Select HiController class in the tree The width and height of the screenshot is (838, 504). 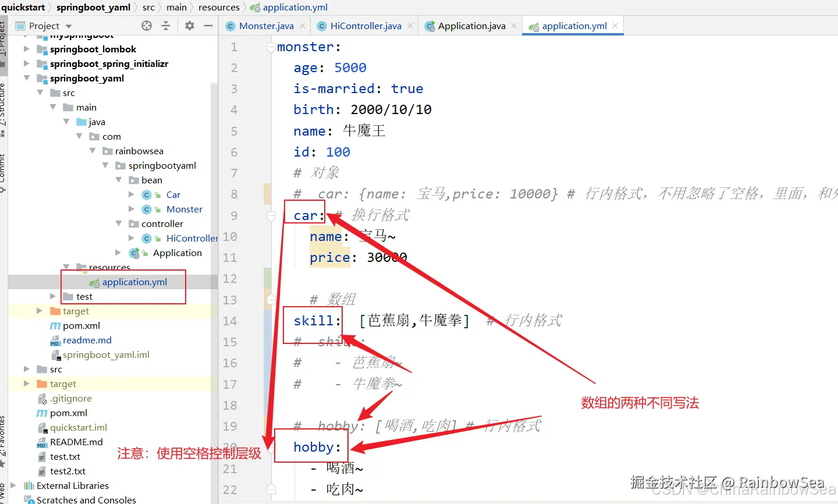(x=191, y=238)
